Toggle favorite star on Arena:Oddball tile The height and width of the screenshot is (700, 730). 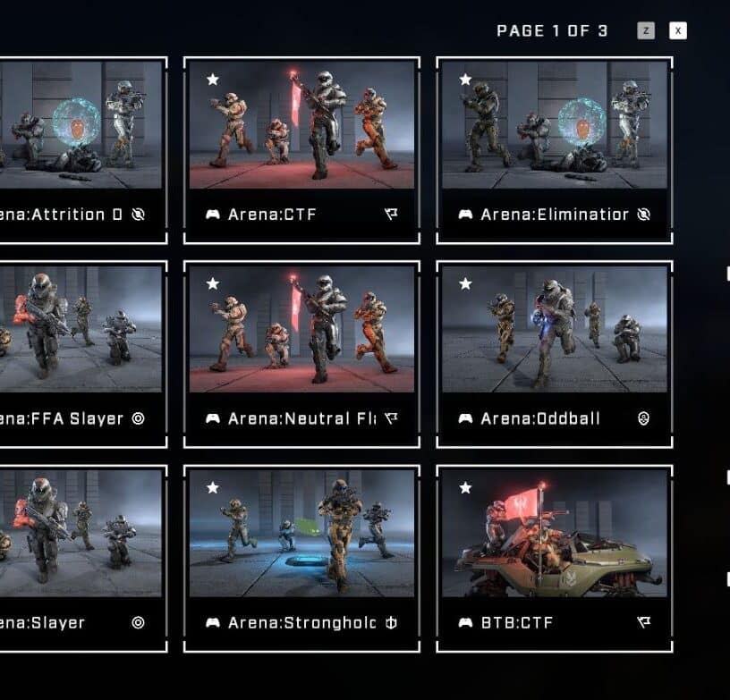[x=465, y=283]
